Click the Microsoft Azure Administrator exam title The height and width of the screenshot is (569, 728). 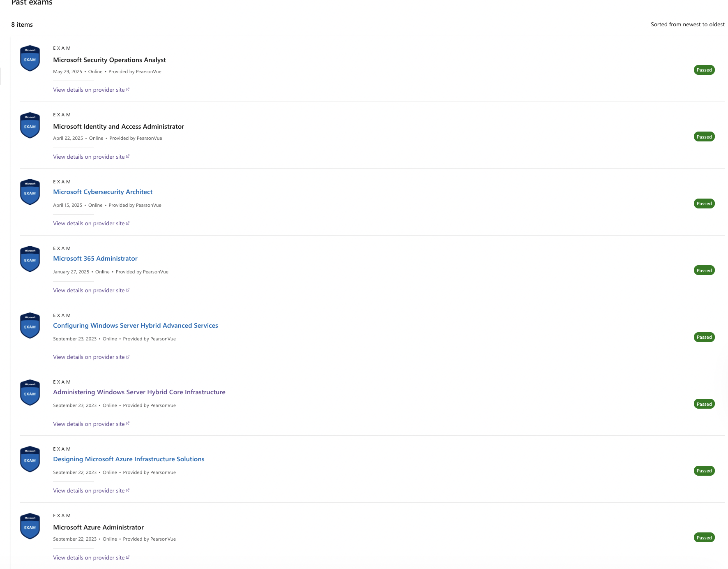coord(98,527)
